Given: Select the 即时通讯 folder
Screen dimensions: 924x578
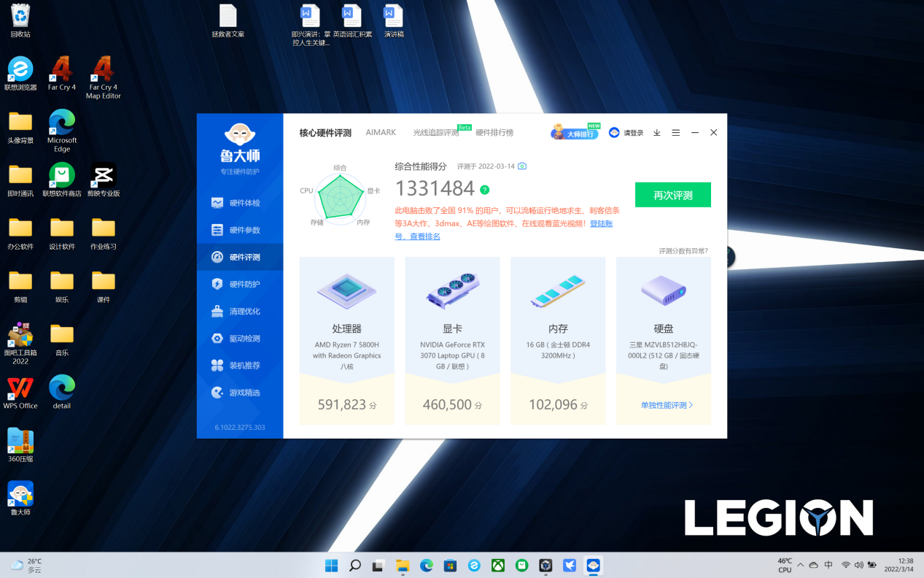Looking at the screenshot, I should (x=20, y=180).
